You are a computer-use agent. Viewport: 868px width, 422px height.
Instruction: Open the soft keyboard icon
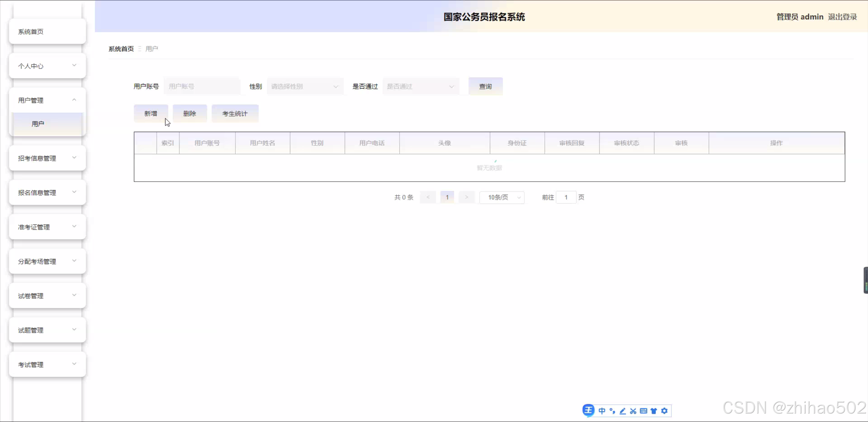(x=643, y=411)
